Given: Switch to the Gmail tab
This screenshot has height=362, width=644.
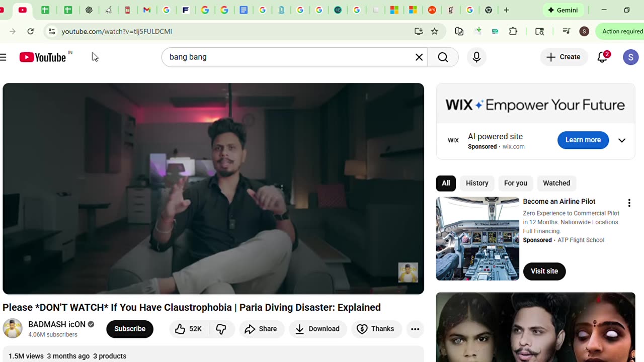Looking at the screenshot, I should pos(147,10).
